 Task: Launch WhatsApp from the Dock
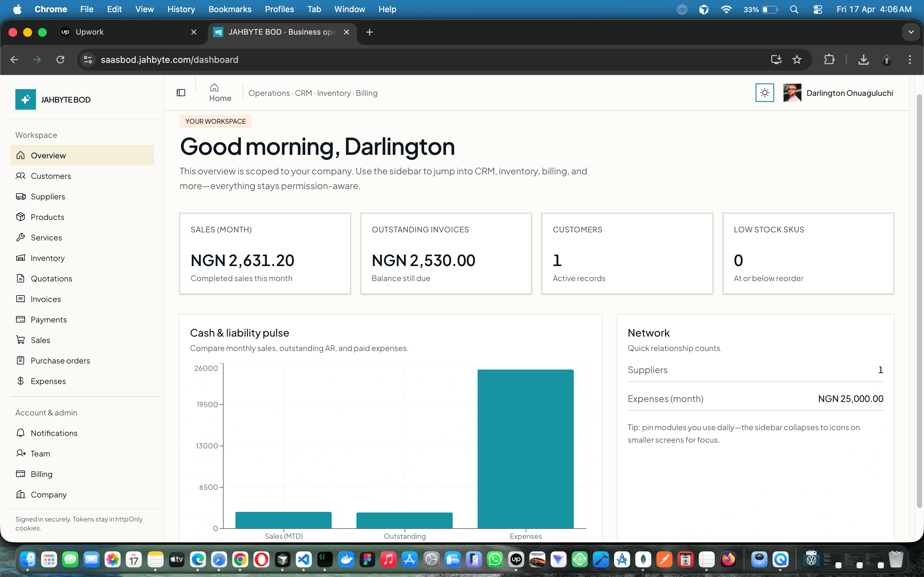pyautogui.click(x=495, y=559)
